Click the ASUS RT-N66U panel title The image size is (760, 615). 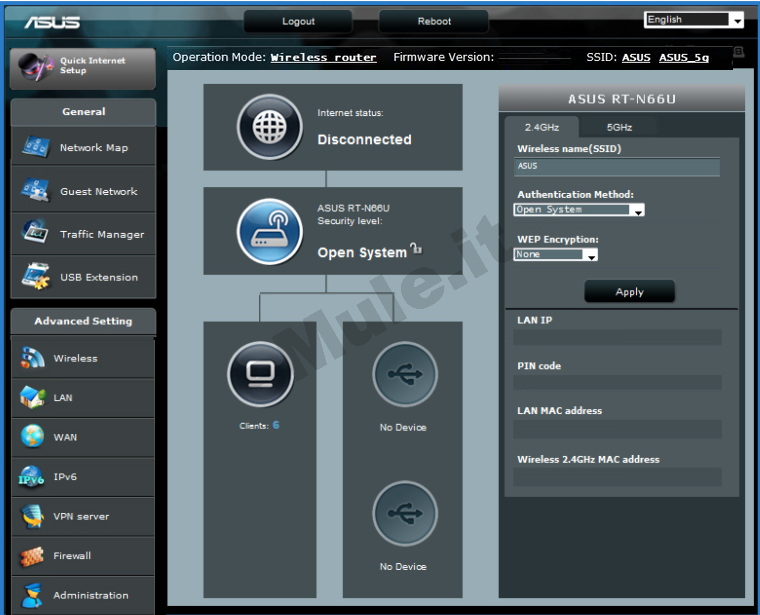coord(622,99)
